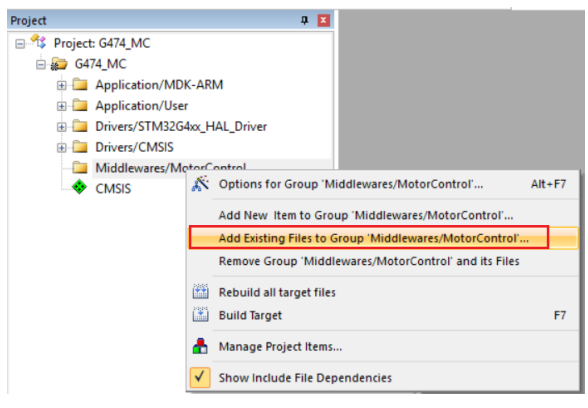This screenshot has height=408, width=588.
Task: Collapse the G474_MC target node
Action: pos(41,65)
